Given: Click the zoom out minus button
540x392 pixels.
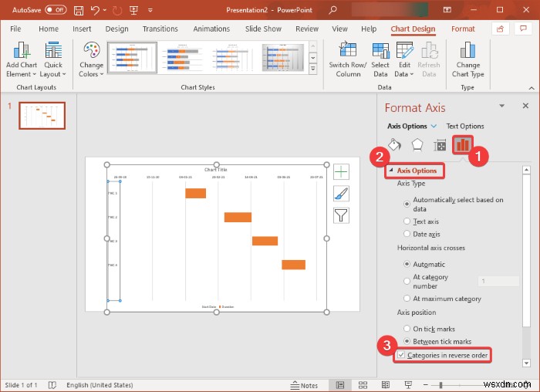Looking at the screenshot, I should (x=426, y=385).
